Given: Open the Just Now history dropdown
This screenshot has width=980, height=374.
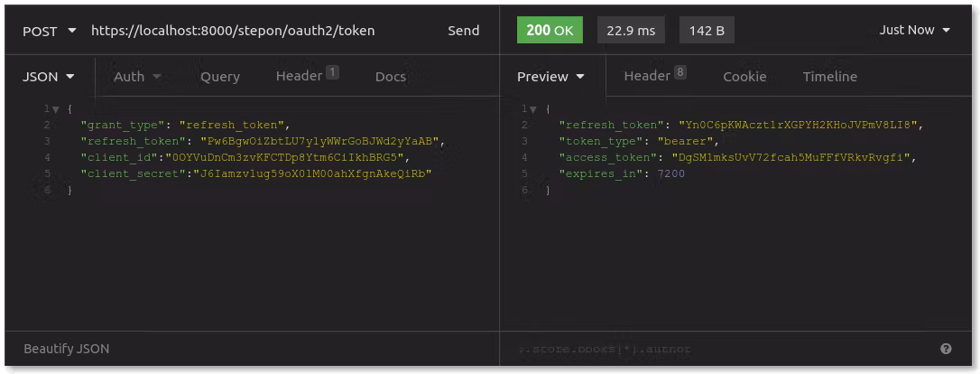Looking at the screenshot, I should [x=914, y=31].
